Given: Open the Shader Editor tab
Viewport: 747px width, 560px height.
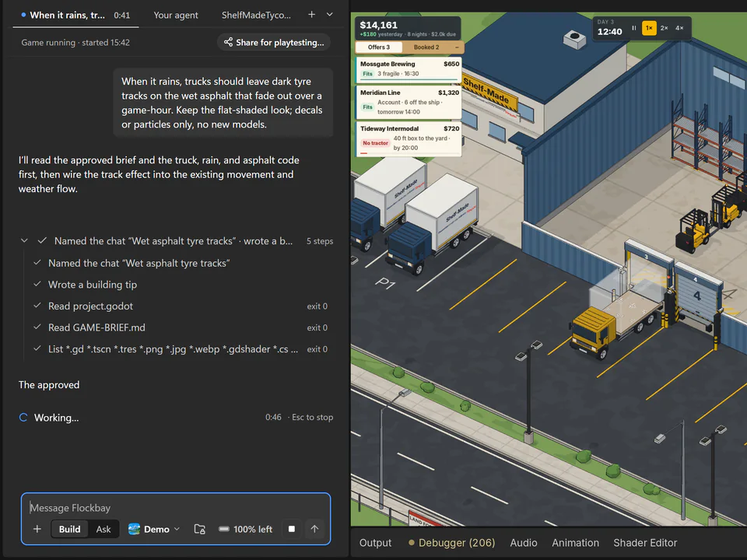Looking at the screenshot, I should (645, 543).
